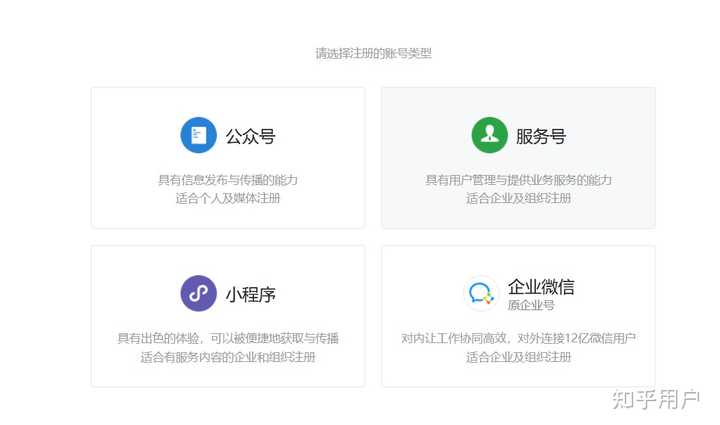Select the 公众号 account type title
720x425 pixels.
pos(250,136)
